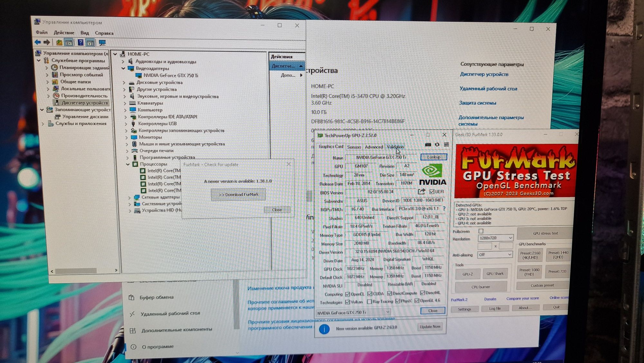This screenshot has width=644, height=363.
Task: Click Close in FurMark update dialog
Action: point(277,210)
